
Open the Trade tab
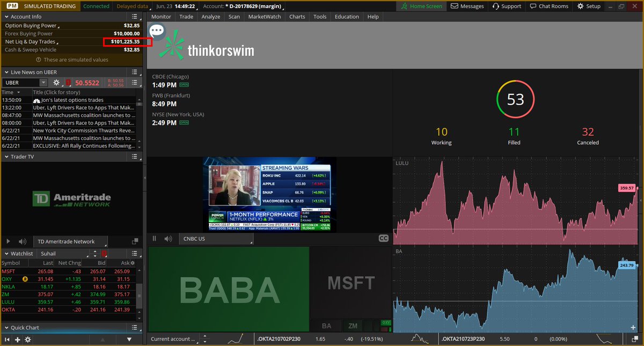(186, 17)
